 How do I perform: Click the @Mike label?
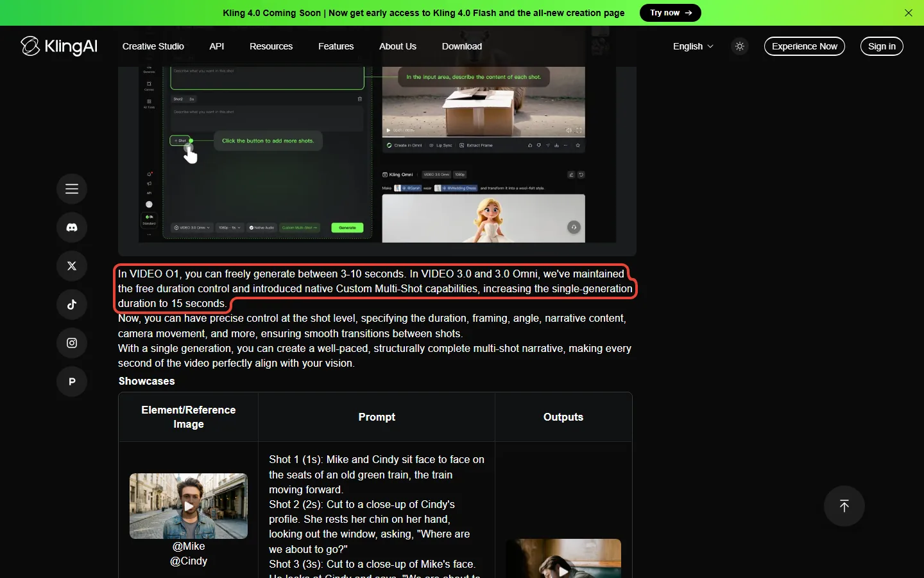(189, 546)
